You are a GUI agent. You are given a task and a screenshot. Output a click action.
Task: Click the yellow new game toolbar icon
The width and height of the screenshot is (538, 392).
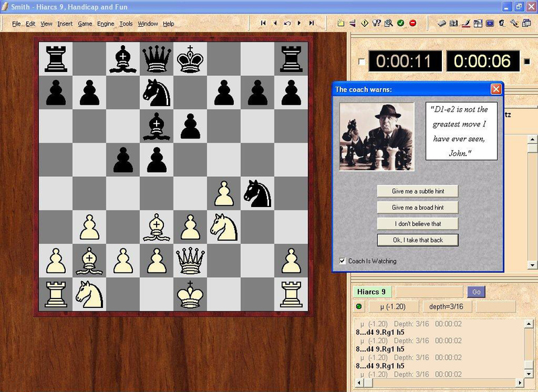click(x=341, y=24)
